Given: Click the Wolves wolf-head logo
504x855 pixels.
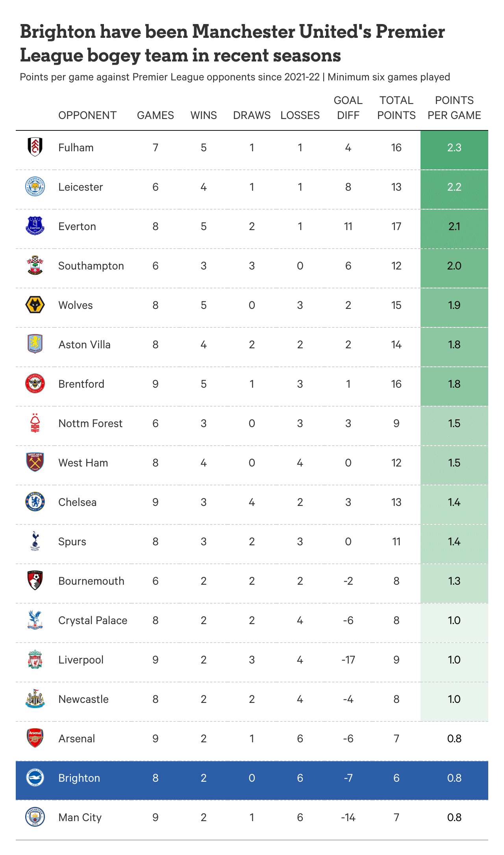Looking at the screenshot, I should point(35,305).
